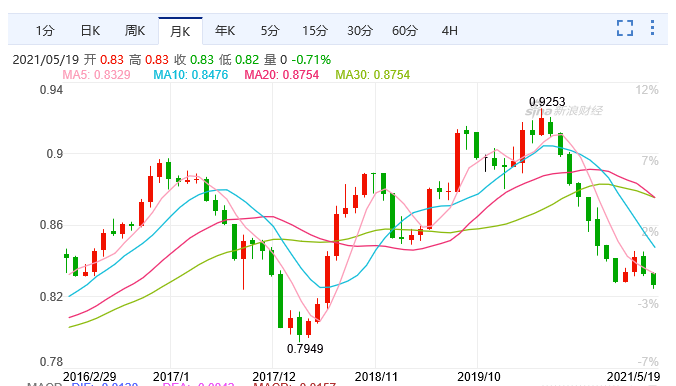Click the 0.7949 low price marker
This screenshot has height=386, width=676.
305,348
